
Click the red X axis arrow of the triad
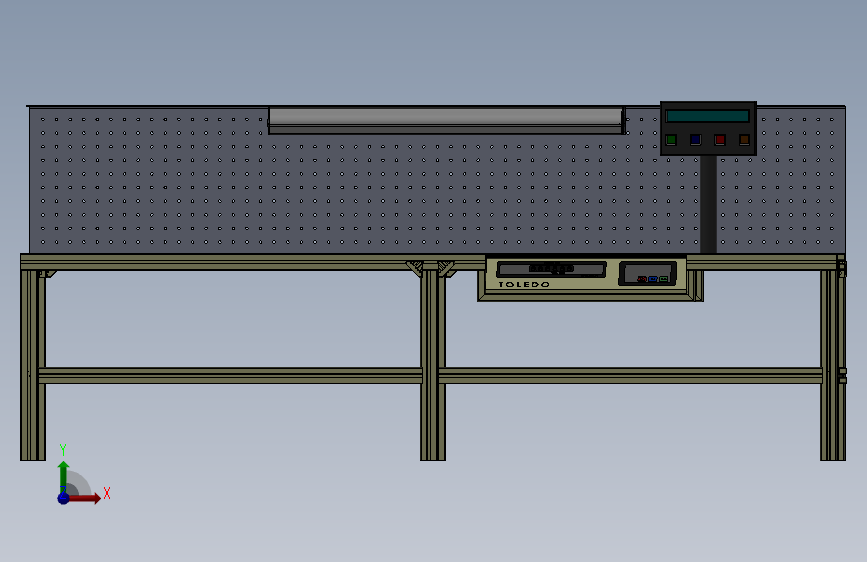click(x=83, y=498)
